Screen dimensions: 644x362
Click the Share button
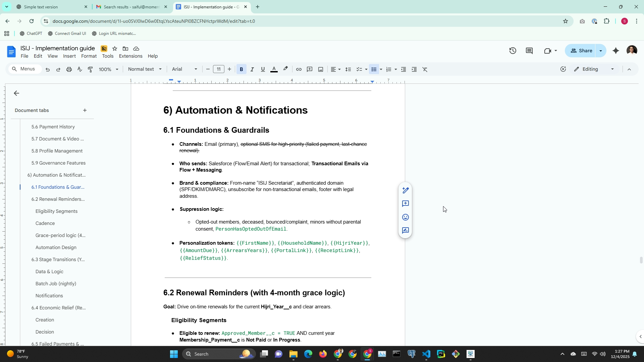581,51
